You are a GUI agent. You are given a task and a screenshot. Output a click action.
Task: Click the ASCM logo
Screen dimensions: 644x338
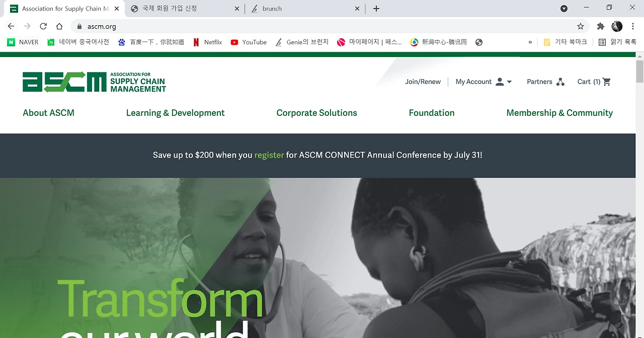(94, 82)
